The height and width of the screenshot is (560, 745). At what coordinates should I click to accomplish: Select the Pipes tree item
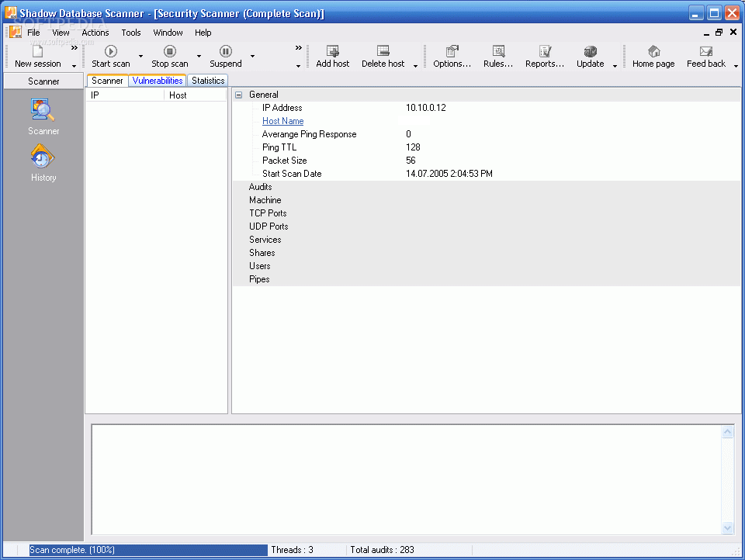pyautogui.click(x=259, y=279)
